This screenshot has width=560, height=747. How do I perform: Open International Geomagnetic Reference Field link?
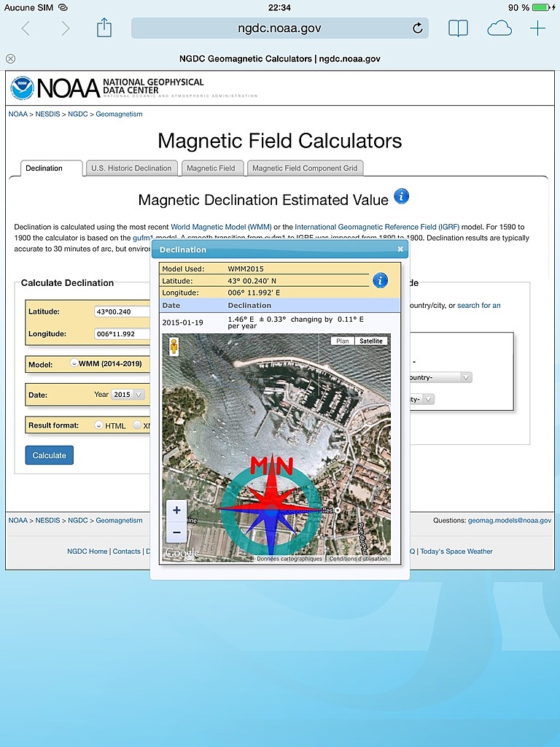[x=377, y=227]
